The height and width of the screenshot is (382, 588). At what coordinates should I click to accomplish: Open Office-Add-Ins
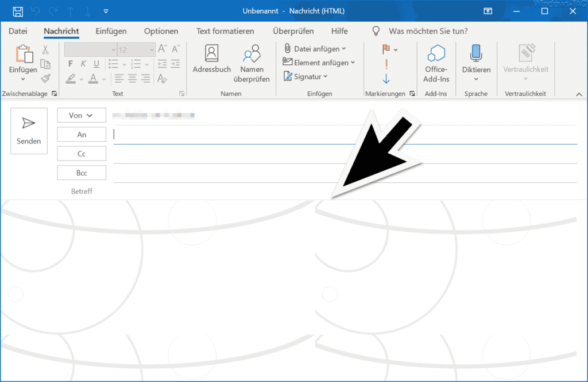click(436, 63)
